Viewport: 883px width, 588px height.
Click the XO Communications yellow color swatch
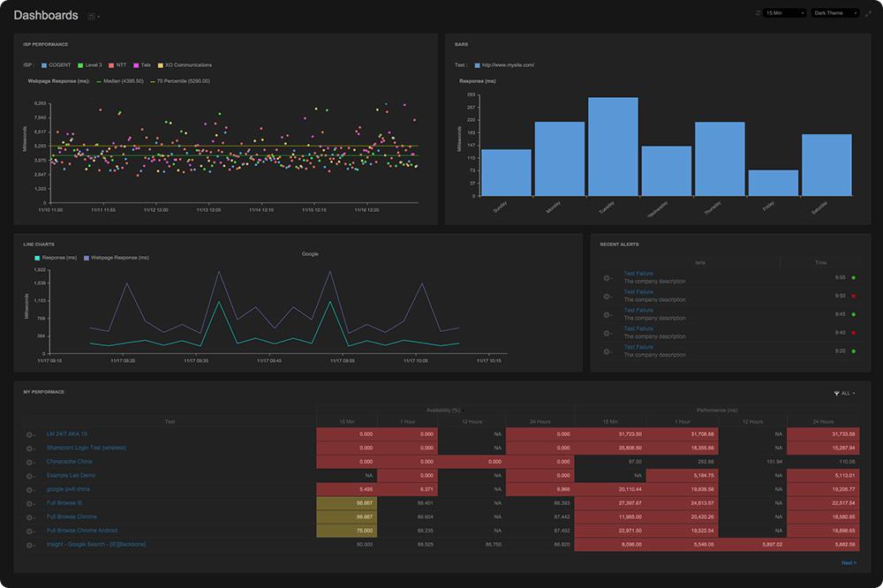(x=160, y=64)
